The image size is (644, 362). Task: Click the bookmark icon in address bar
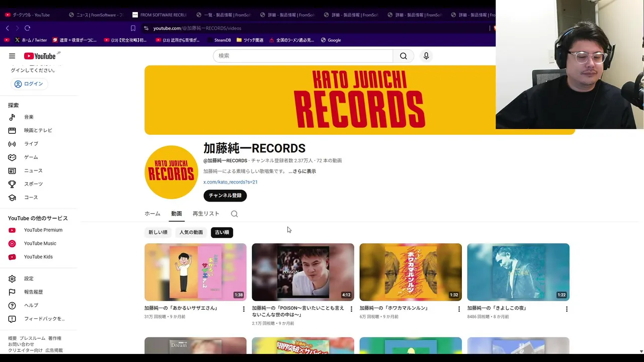click(x=133, y=28)
